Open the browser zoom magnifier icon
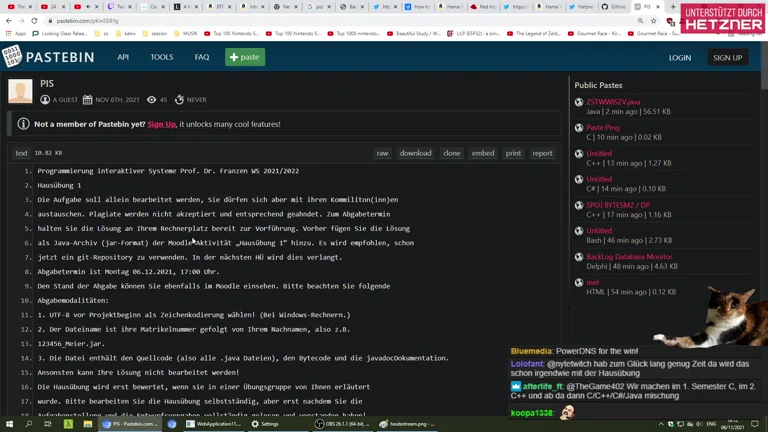The height and width of the screenshot is (432, 768). coord(641,21)
